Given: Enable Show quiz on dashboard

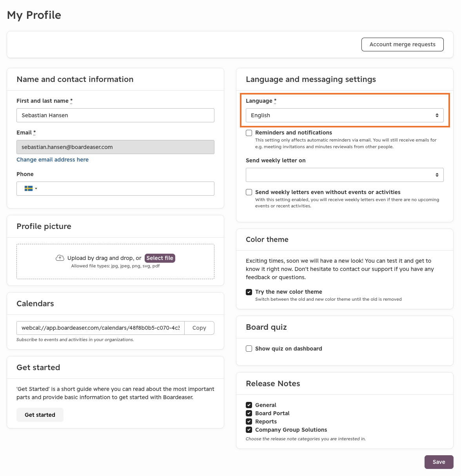Looking at the screenshot, I should pyautogui.click(x=249, y=349).
